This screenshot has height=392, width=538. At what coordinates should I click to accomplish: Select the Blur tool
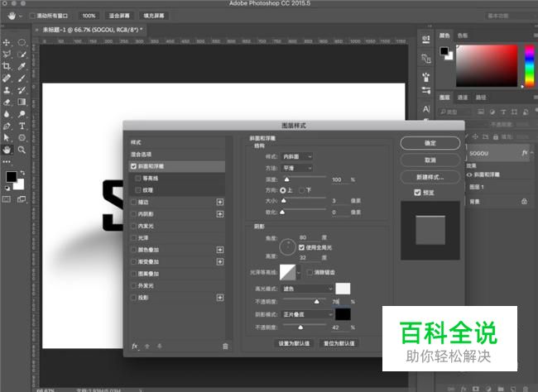point(7,114)
